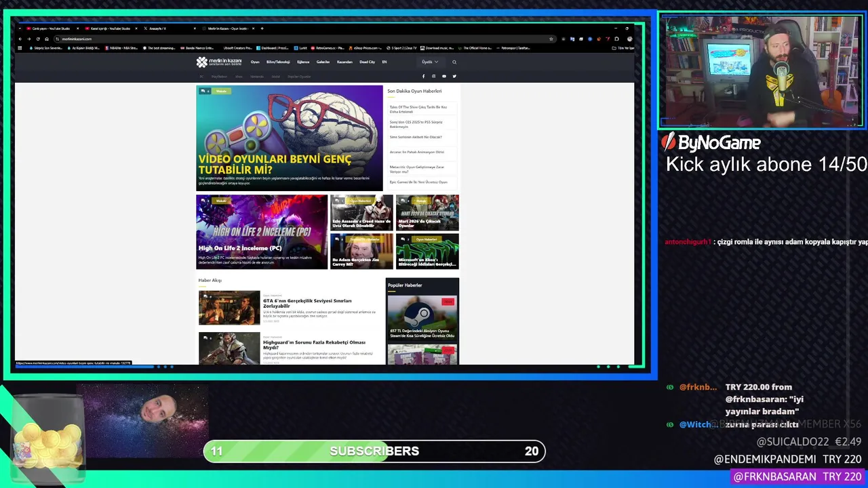Expand the Üyelik dropdown
The image size is (868, 488).
(x=430, y=62)
